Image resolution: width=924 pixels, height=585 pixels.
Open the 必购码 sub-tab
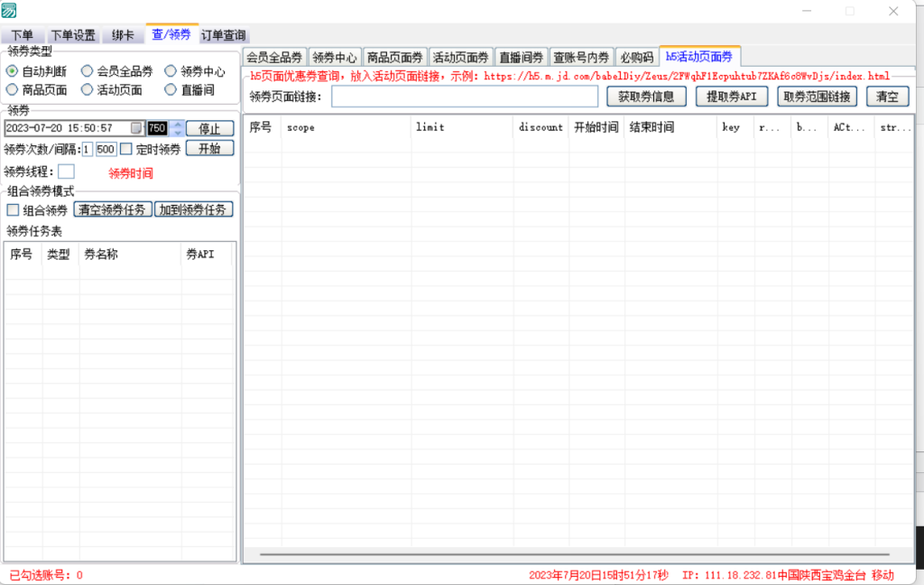(x=636, y=57)
